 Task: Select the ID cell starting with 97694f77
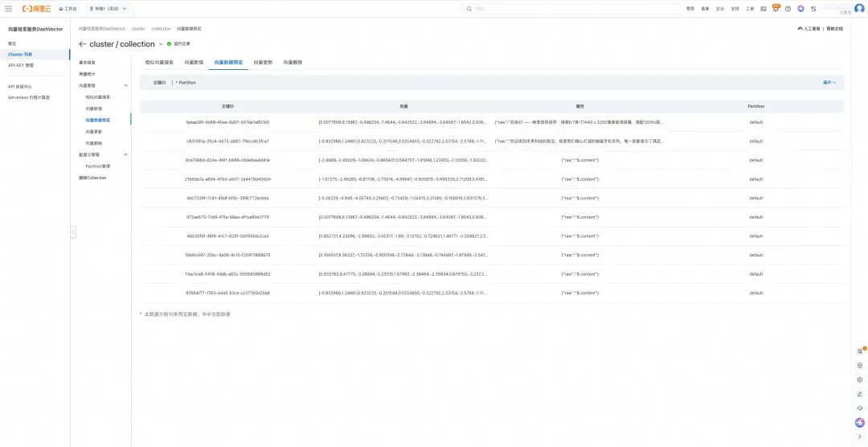227,293
